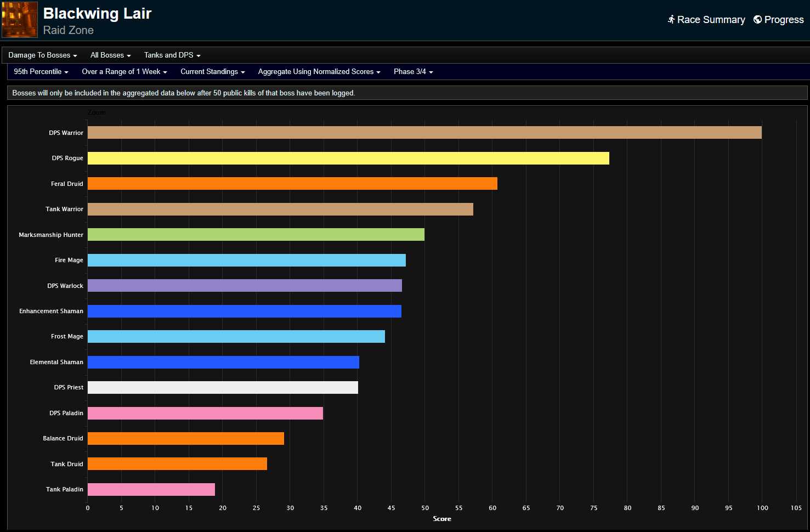
Task: Click the green Marksmanship Hunter bar
Action: pyautogui.click(x=256, y=235)
